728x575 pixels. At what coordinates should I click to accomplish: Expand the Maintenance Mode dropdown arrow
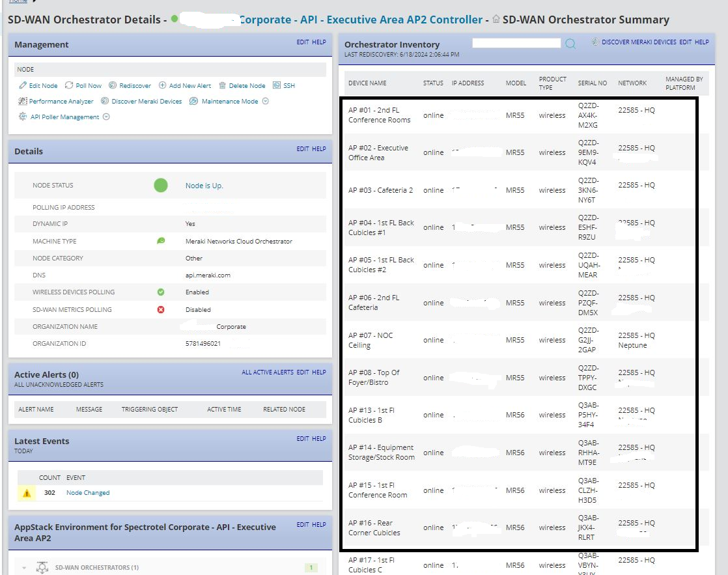pyautogui.click(x=266, y=101)
